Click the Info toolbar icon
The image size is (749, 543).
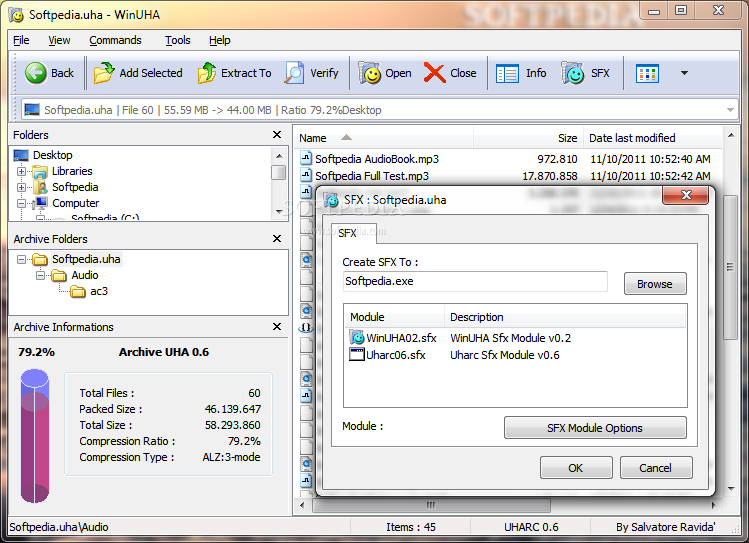point(507,74)
